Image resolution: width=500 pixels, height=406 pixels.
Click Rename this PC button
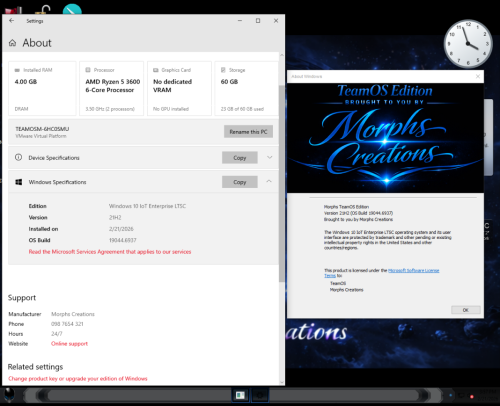click(248, 132)
